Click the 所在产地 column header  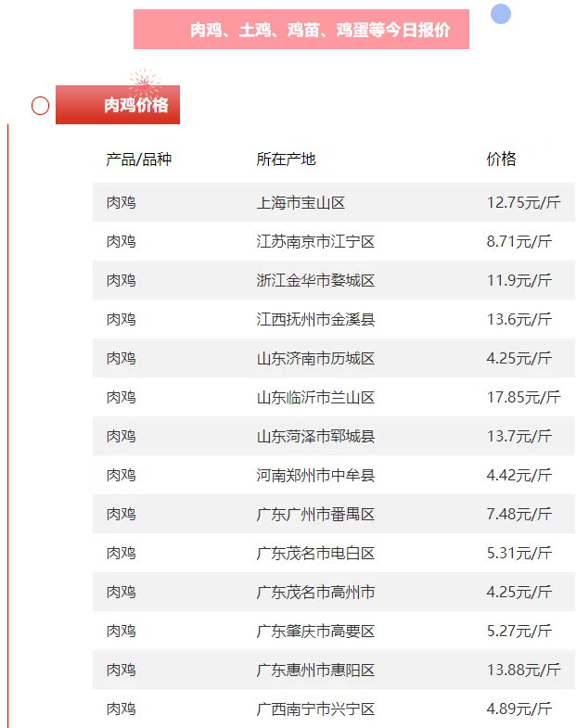pos(287,160)
